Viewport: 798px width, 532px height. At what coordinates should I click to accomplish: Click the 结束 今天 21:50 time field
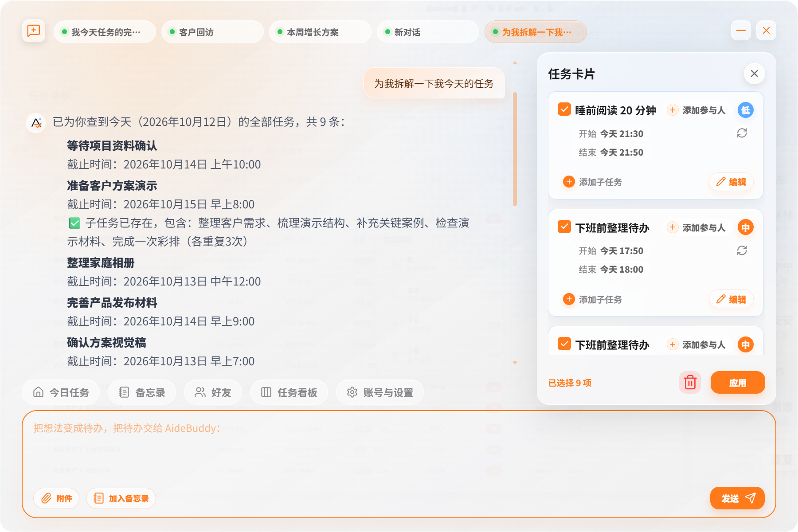pyautogui.click(x=611, y=152)
